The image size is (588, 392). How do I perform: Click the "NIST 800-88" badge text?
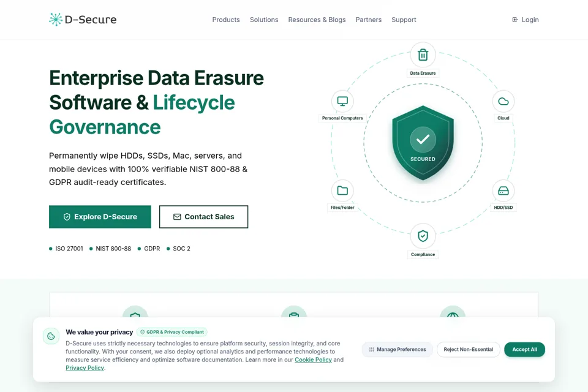[113, 249]
